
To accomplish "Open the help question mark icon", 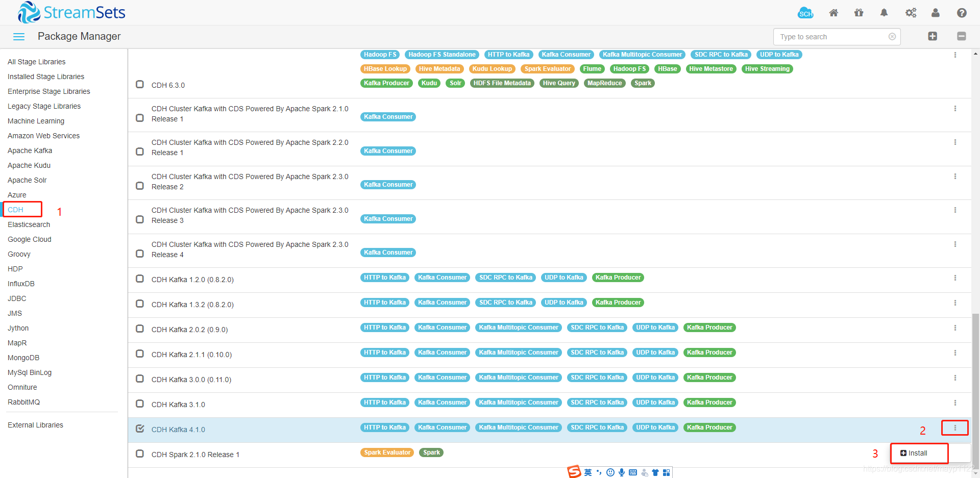I will 962,13.
